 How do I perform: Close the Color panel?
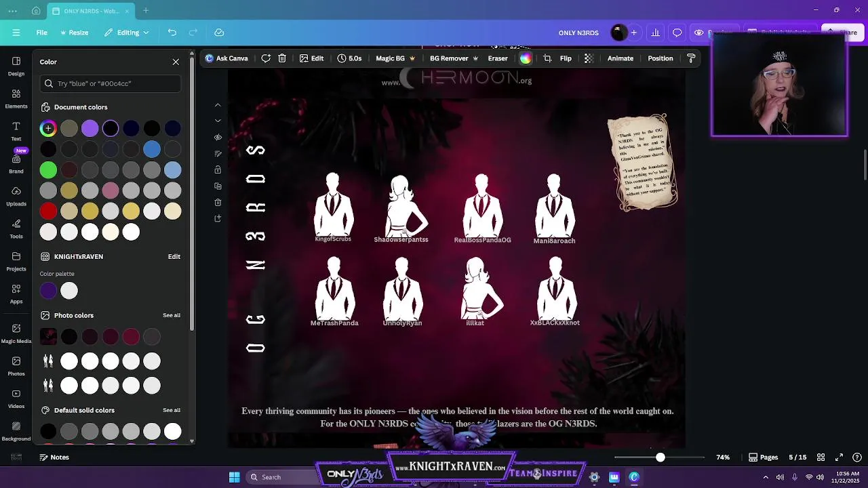176,62
